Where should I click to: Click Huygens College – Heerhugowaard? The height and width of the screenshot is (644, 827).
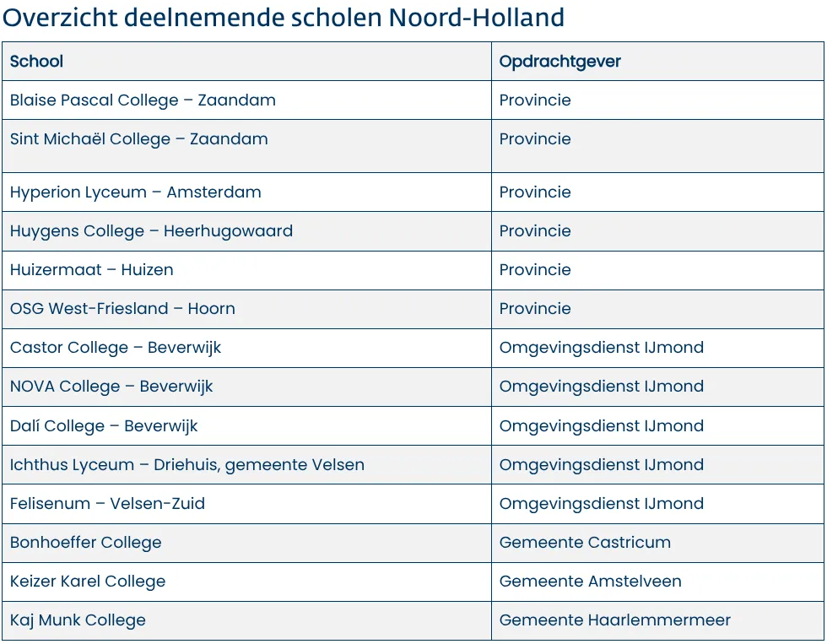click(151, 231)
